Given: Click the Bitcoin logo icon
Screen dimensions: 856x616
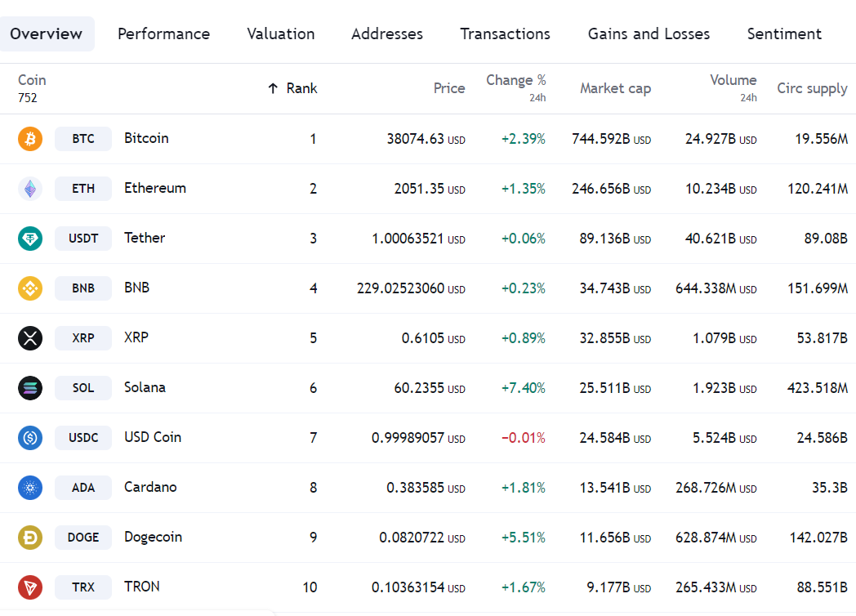Looking at the screenshot, I should (x=30, y=139).
